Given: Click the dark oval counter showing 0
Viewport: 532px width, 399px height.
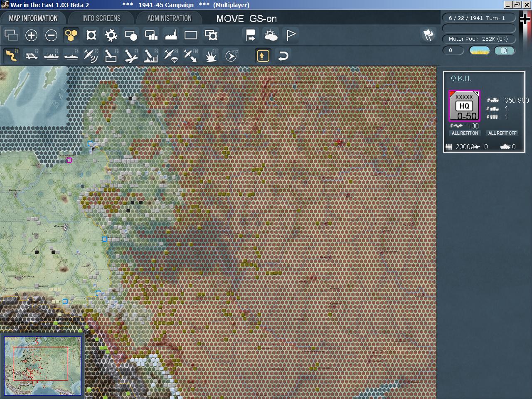Looking at the screenshot, I should [x=453, y=50].
